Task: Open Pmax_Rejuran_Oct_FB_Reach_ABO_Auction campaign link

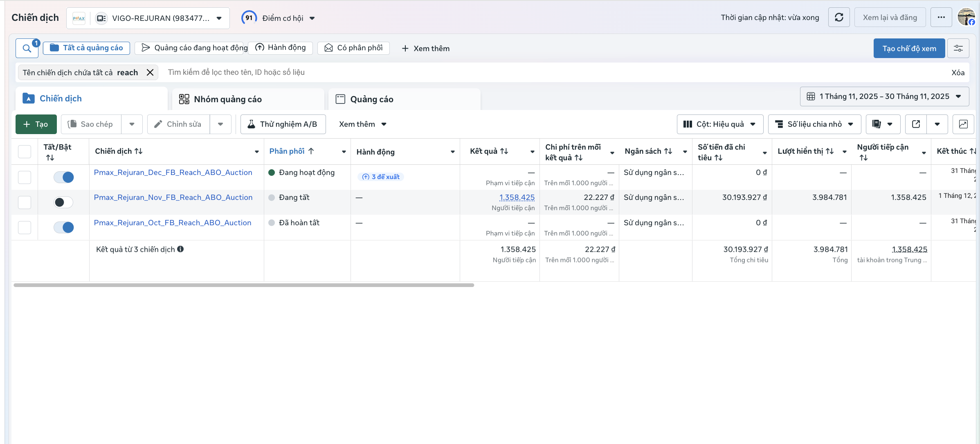Action: (172, 223)
